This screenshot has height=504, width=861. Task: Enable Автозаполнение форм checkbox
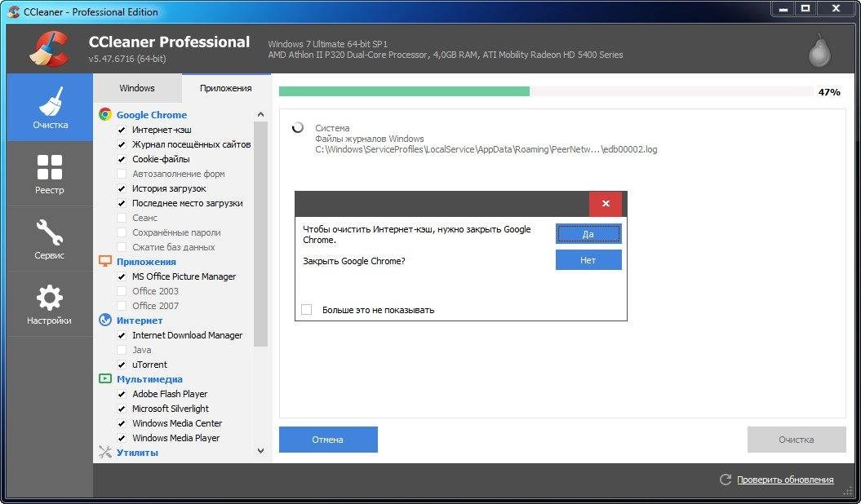click(122, 174)
